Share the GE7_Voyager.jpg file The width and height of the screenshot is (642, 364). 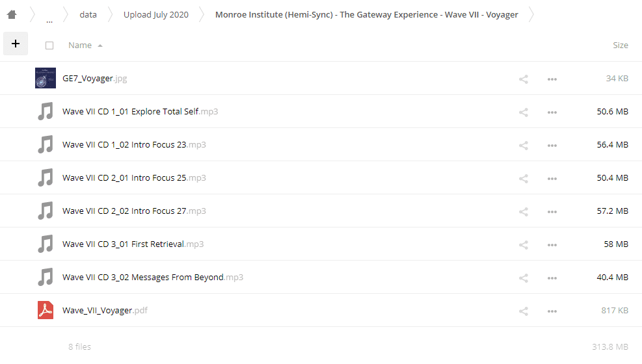(x=523, y=79)
